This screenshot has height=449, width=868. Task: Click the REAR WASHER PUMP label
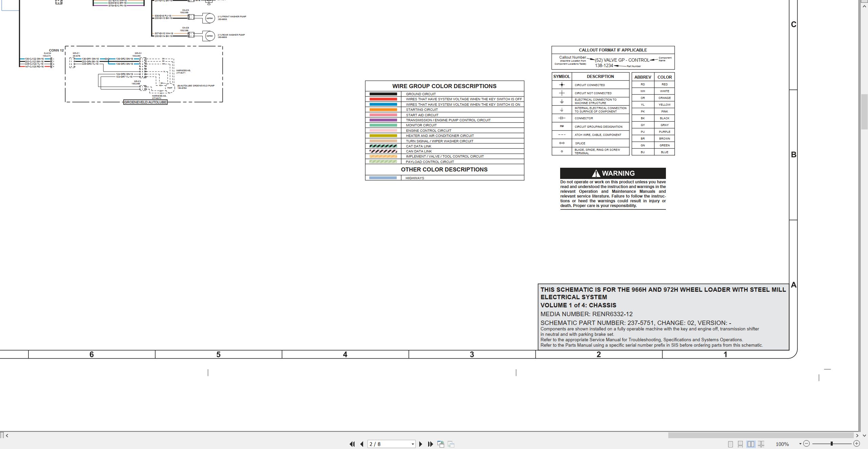(231, 35)
